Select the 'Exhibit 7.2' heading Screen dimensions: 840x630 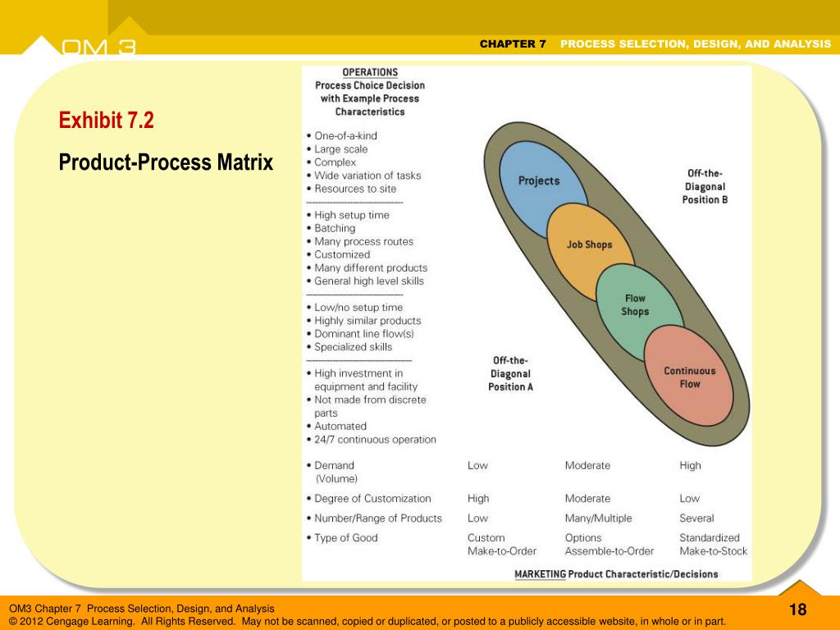click(106, 120)
